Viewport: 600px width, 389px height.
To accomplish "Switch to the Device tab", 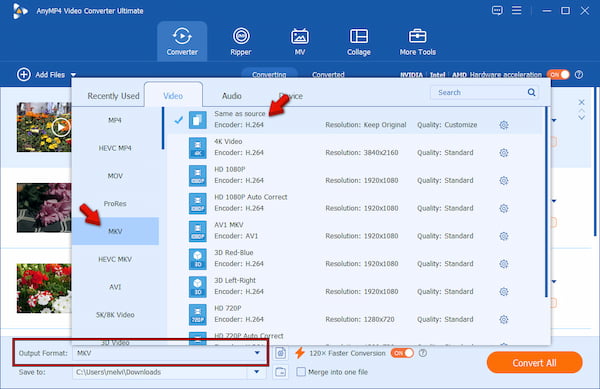I will 291,96.
